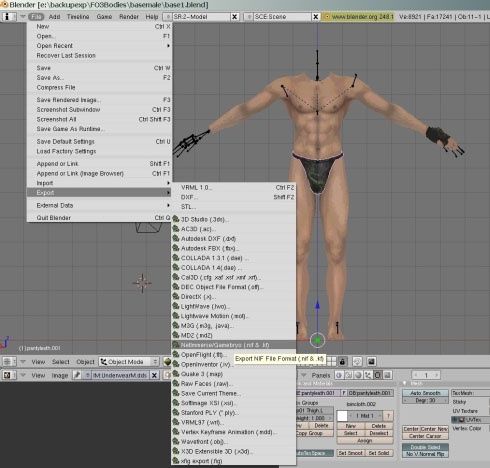Image resolution: width=490 pixels, height=468 pixels.
Task: Select Wavefront (.obj) from Export submenu
Action: pos(233,442)
